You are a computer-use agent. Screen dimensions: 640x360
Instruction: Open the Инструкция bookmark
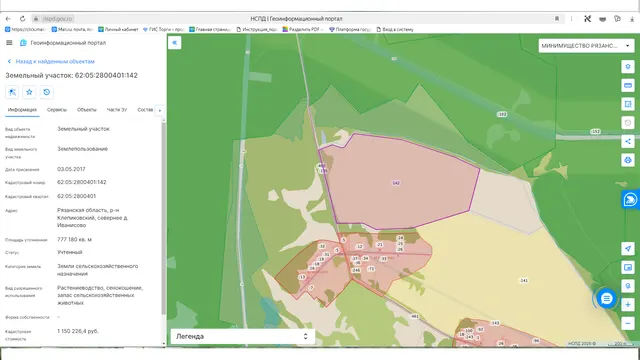pos(257,29)
